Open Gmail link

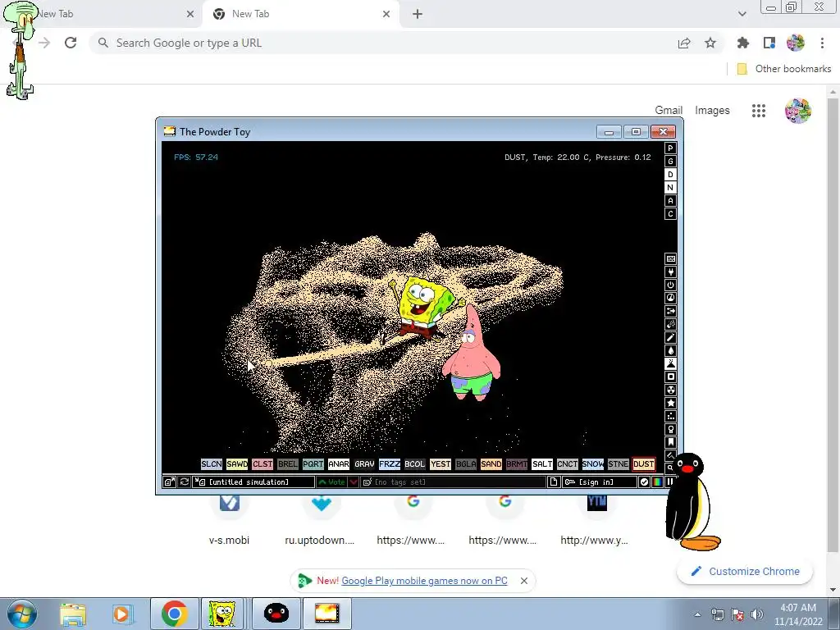[x=668, y=111]
